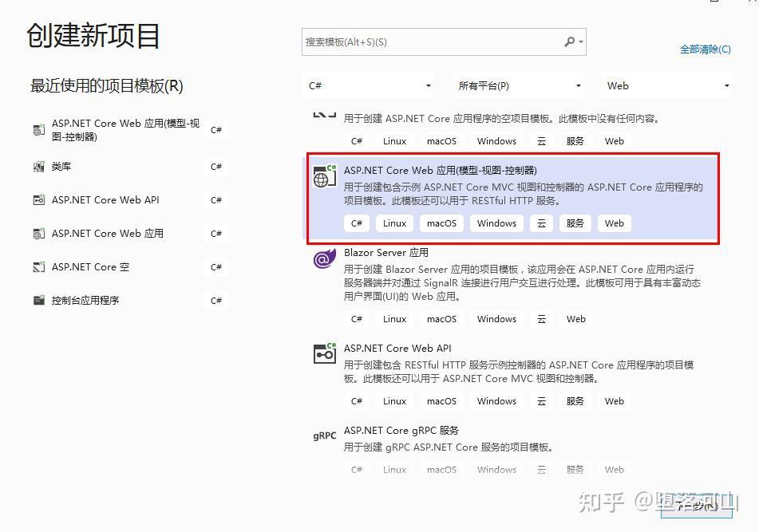759x532 pixels.
Task: Open the C# language filter dropdown
Action: (x=370, y=85)
